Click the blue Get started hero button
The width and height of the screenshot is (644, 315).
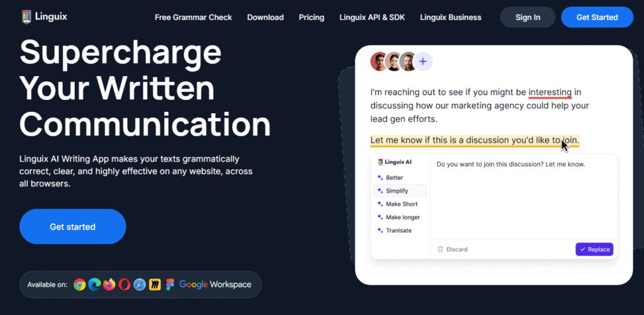point(73,227)
